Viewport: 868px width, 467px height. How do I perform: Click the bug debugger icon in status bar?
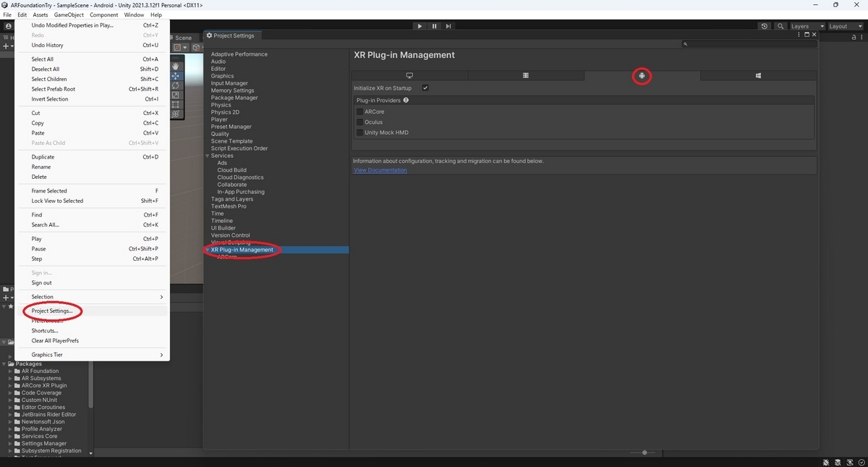[826, 462]
